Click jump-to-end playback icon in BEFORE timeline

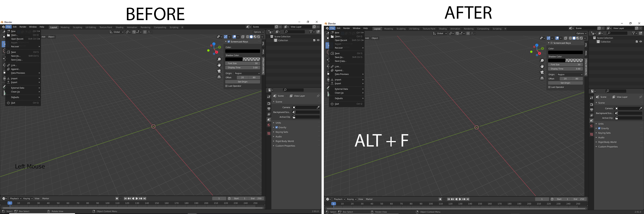[x=144, y=198]
